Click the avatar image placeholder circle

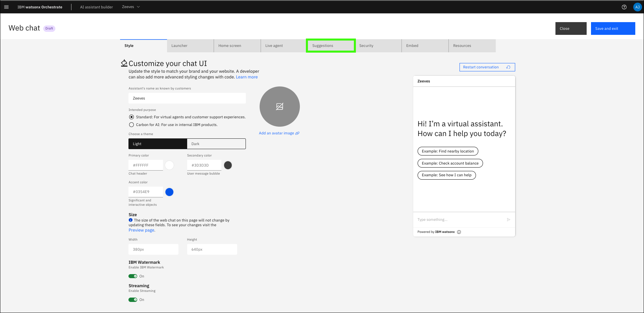[x=279, y=107]
